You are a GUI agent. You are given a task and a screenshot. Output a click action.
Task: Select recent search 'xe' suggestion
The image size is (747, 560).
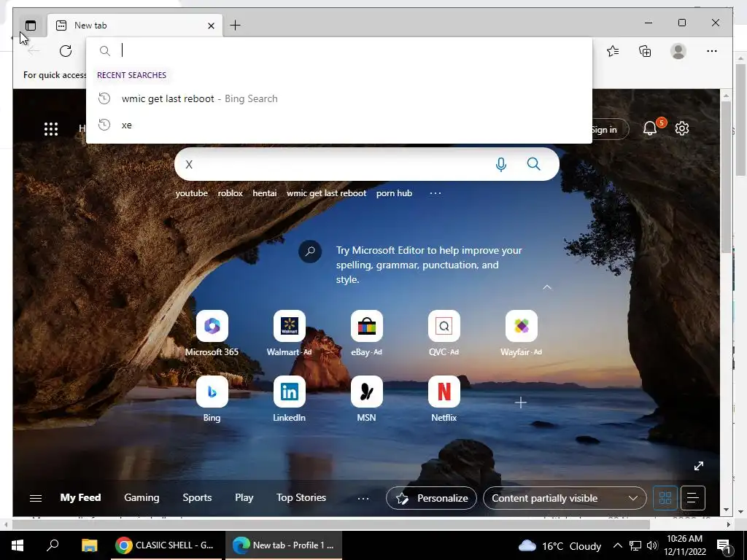(x=338, y=125)
